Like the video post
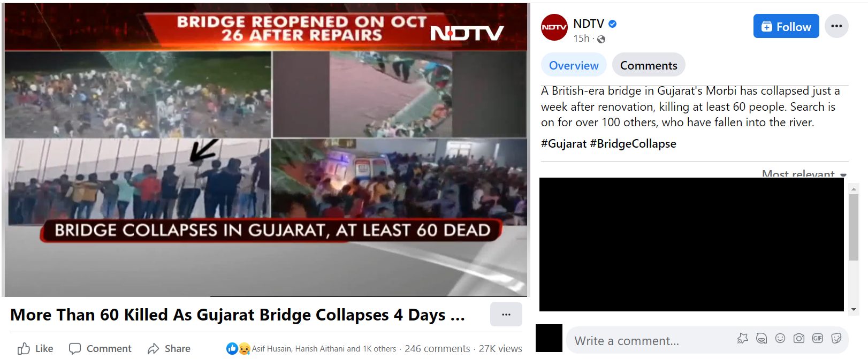868x359 pixels. tap(35, 348)
